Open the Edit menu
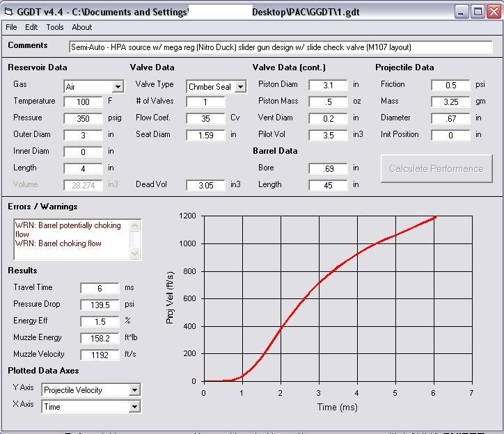The image size is (504, 434). (32, 27)
